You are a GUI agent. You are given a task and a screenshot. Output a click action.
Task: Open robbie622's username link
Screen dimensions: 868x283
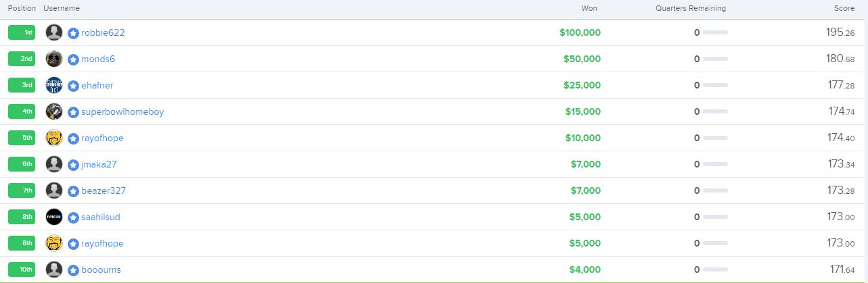click(x=103, y=32)
